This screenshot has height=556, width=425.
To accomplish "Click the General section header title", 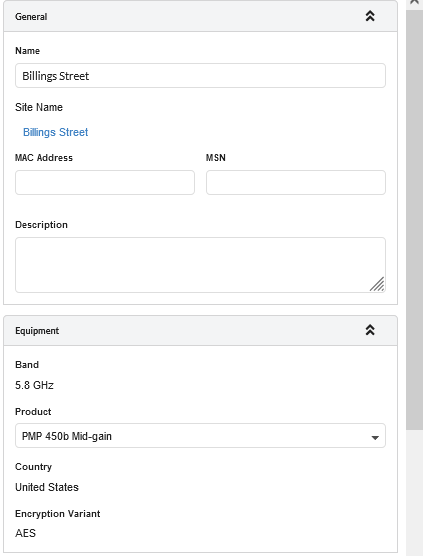I will (31, 17).
